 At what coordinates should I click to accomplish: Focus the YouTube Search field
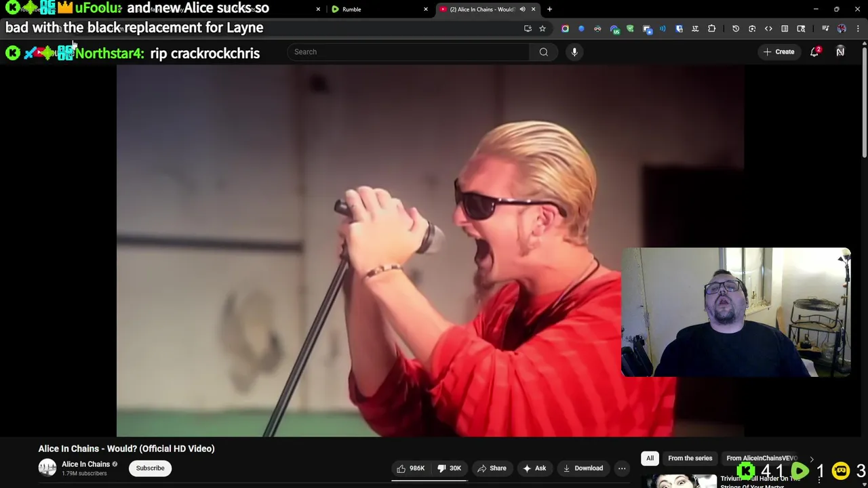point(409,52)
